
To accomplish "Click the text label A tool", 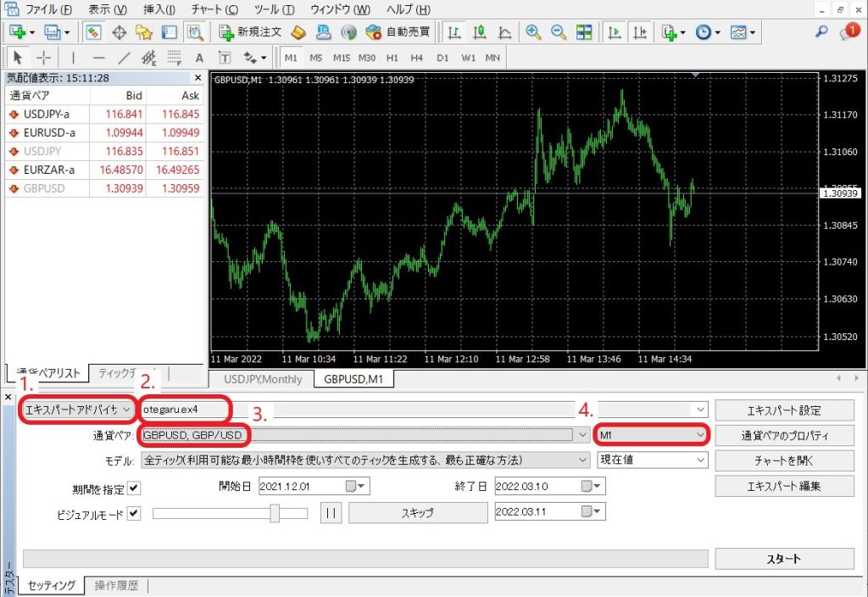I will tap(199, 58).
